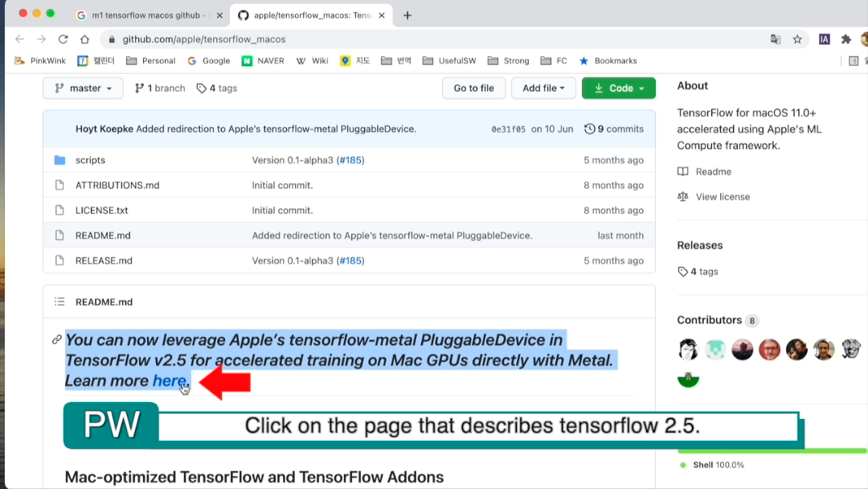
Task: Open the Bookmarks star shortcut
Action: tap(608, 61)
